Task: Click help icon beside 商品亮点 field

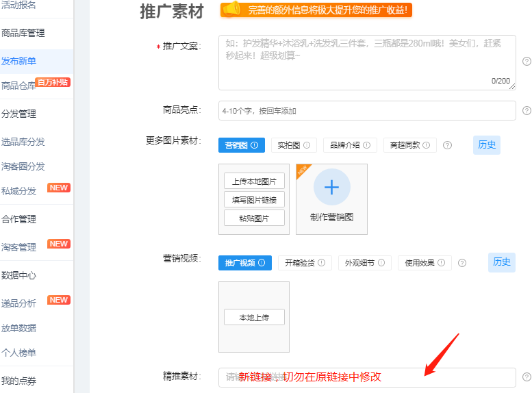Action: tap(527, 110)
